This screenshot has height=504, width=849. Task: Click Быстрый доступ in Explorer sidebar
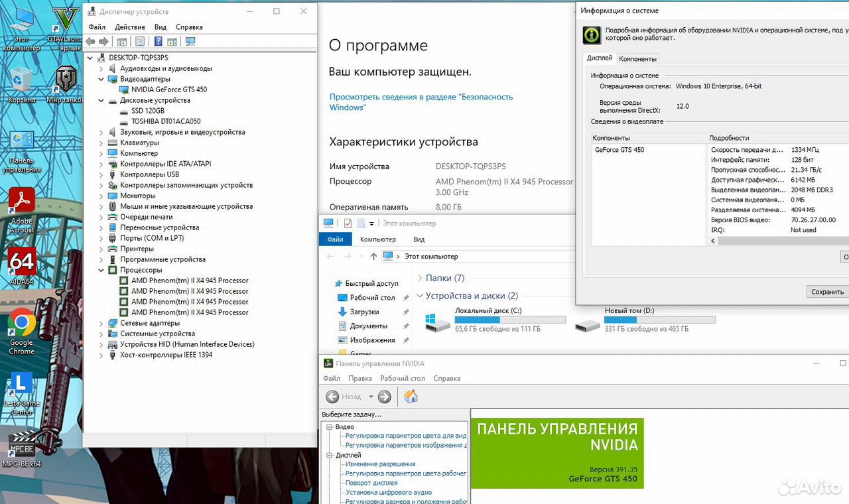[x=371, y=283]
